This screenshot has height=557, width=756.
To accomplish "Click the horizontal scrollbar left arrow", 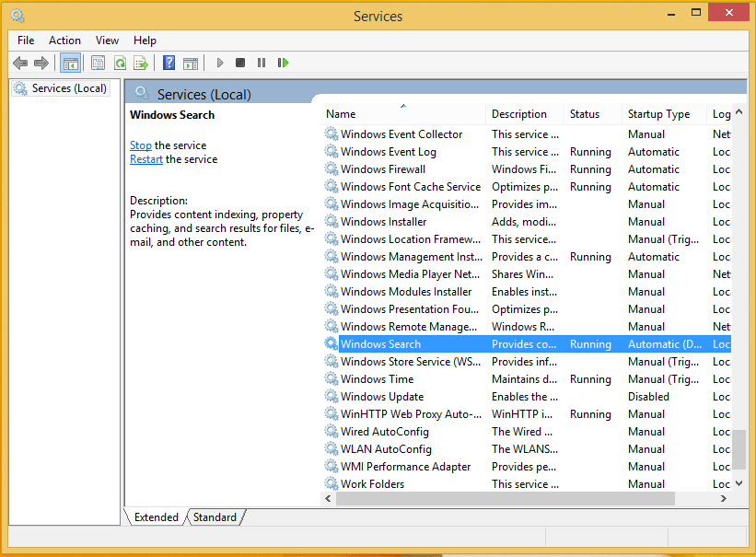I will (x=329, y=499).
